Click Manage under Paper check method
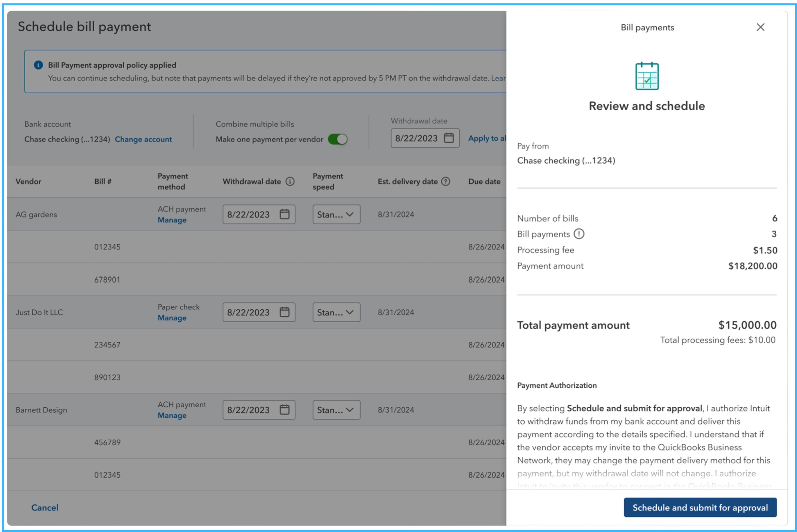Screen dimensions: 797x532 click(x=172, y=318)
